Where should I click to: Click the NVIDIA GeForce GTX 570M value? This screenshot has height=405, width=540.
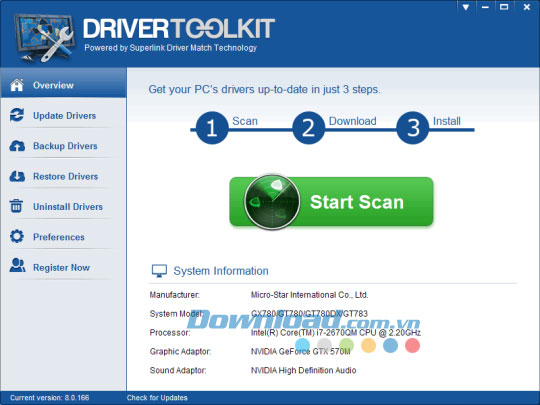pyautogui.click(x=300, y=352)
